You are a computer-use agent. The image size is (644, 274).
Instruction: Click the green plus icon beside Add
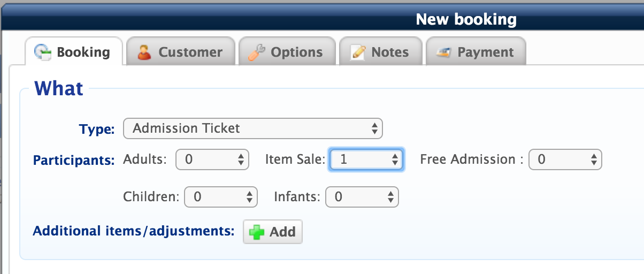click(x=257, y=232)
